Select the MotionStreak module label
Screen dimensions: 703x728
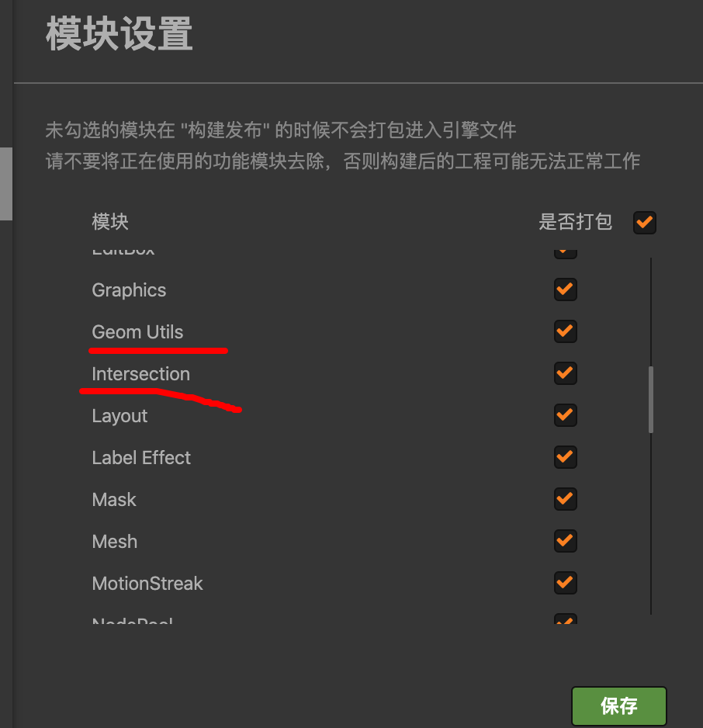click(x=147, y=584)
